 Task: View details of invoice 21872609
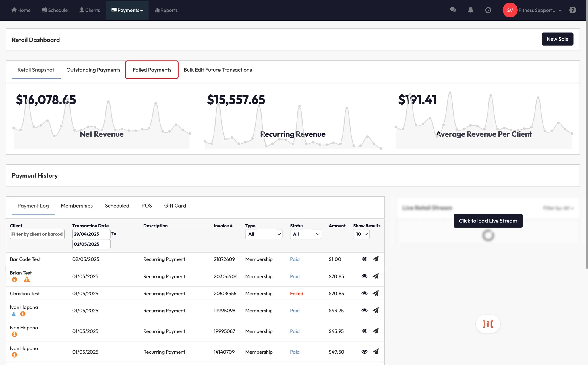pos(364,259)
